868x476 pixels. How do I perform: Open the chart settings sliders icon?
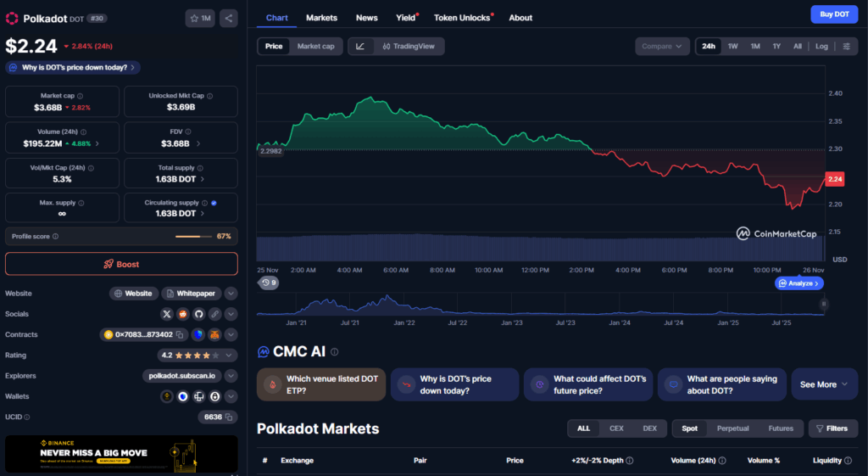click(845, 47)
